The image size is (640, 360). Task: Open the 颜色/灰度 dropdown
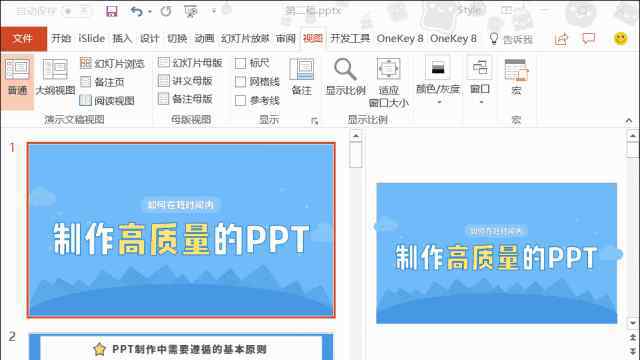tap(438, 81)
